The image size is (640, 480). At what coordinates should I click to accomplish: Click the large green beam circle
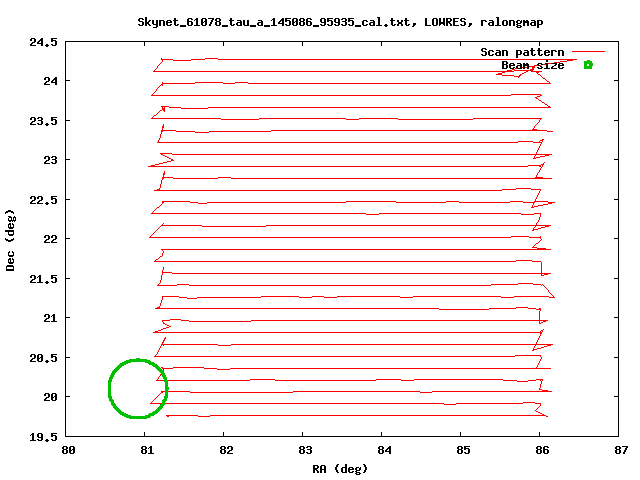[x=137, y=388]
